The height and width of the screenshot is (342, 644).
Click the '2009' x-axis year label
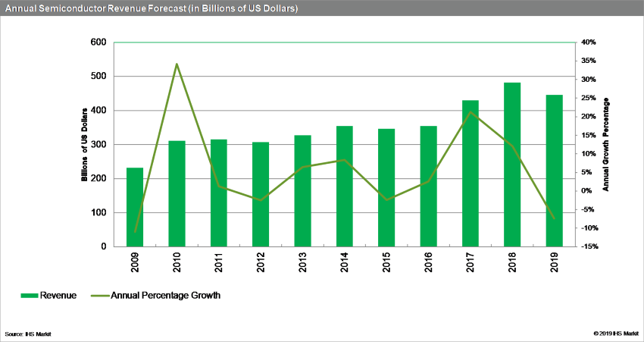click(x=135, y=262)
